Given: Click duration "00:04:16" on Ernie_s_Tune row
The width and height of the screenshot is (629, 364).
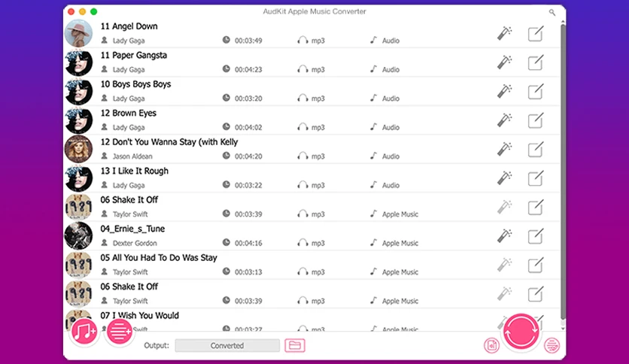Looking at the screenshot, I should 248,244.
